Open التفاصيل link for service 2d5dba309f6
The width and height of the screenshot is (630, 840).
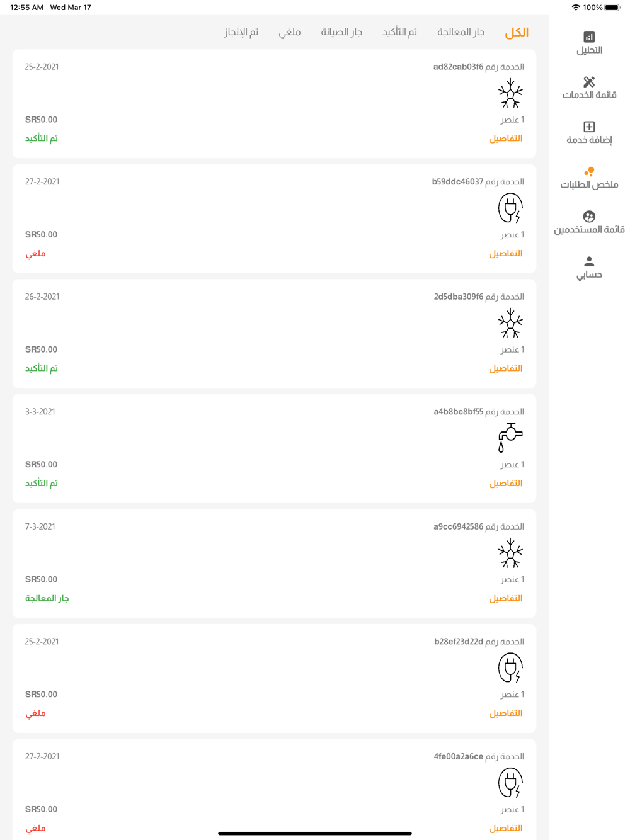point(506,368)
